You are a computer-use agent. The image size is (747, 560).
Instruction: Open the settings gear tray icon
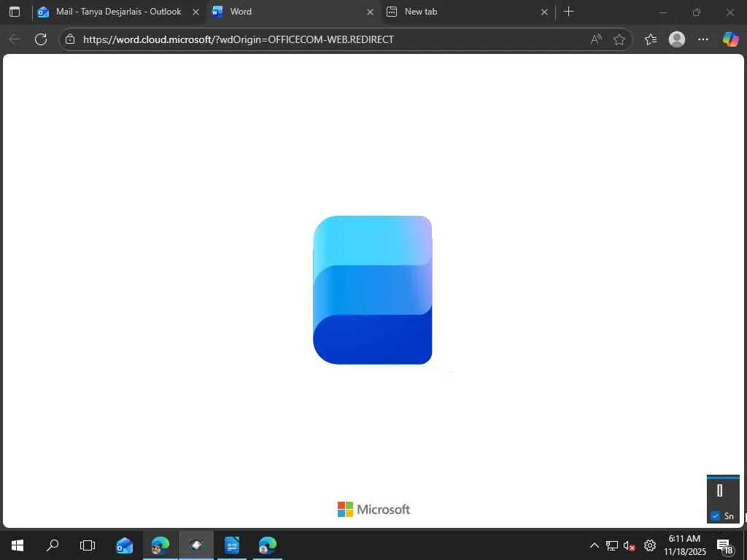(650, 545)
